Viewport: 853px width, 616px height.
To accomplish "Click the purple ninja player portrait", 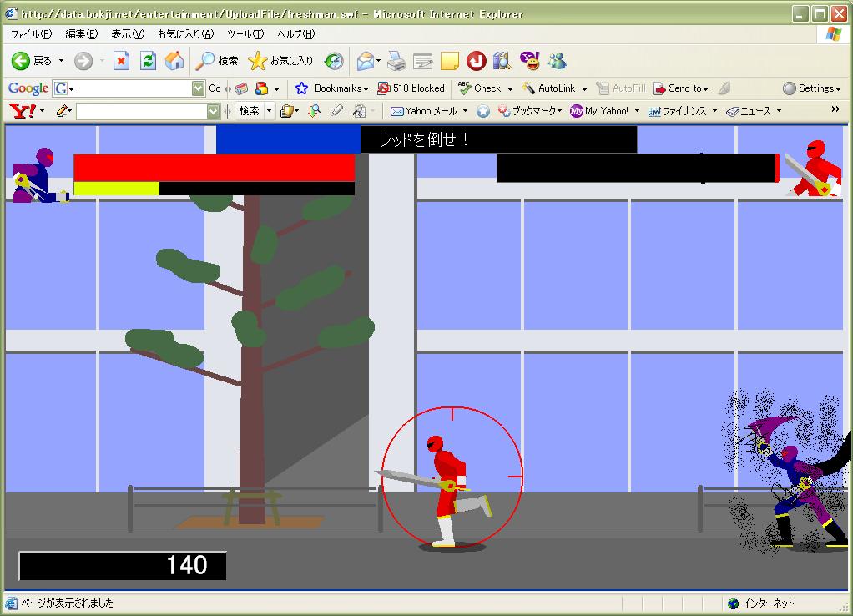I will click(x=41, y=175).
